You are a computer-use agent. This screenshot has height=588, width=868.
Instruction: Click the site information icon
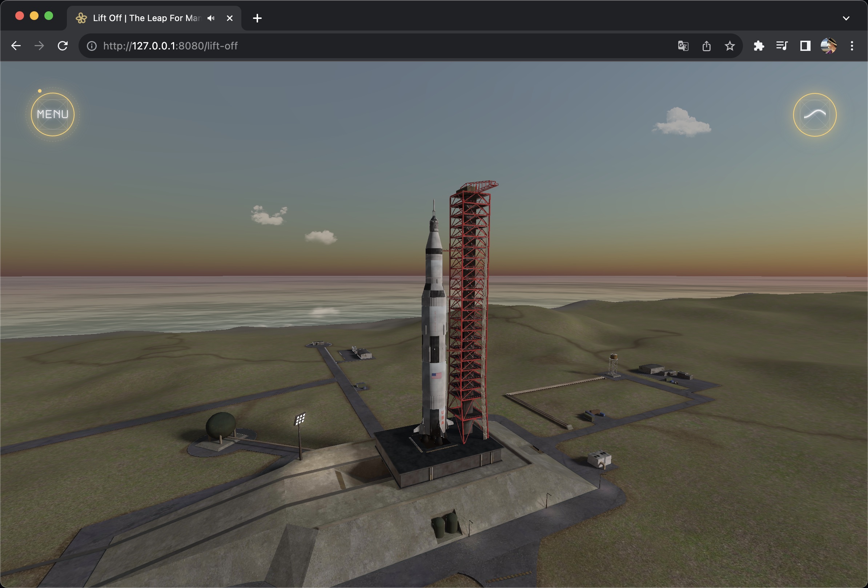click(x=92, y=46)
